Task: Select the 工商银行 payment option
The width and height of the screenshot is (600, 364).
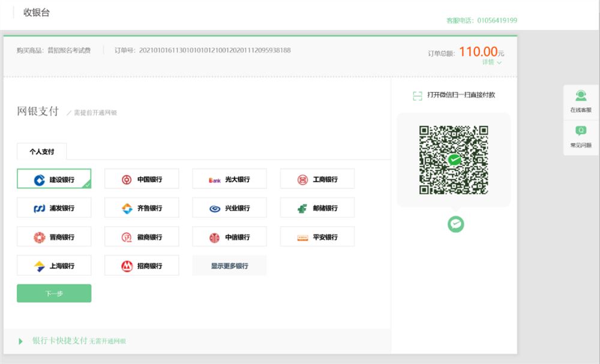Action: coord(317,179)
